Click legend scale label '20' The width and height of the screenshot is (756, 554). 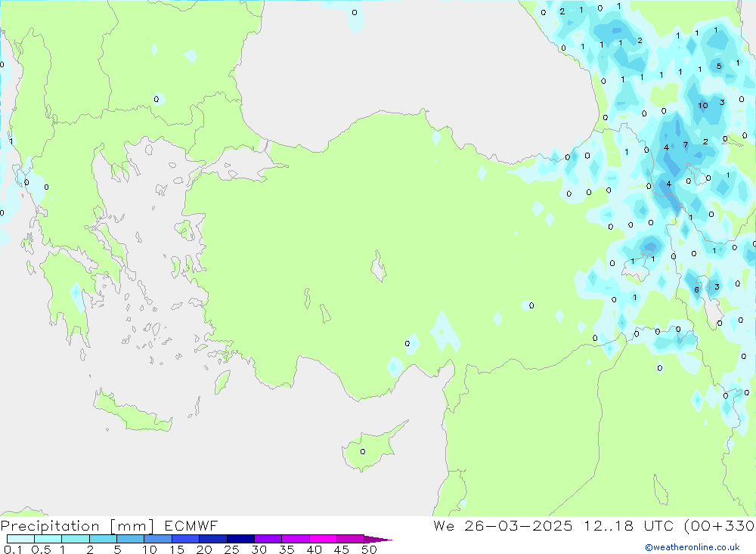tap(204, 549)
